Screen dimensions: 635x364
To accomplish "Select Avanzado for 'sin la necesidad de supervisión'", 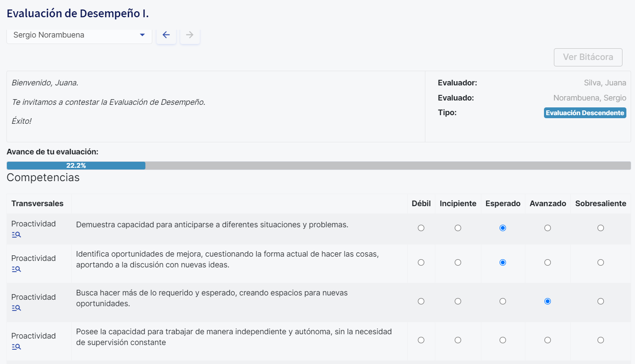I will pyautogui.click(x=547, y=340).
